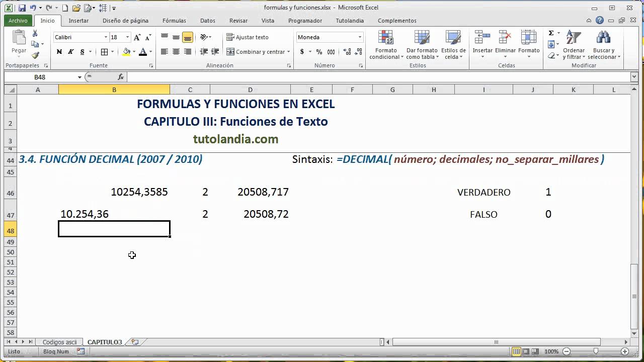
Task: Open Formato condicional menu
Action: click(x=386, y=45)
